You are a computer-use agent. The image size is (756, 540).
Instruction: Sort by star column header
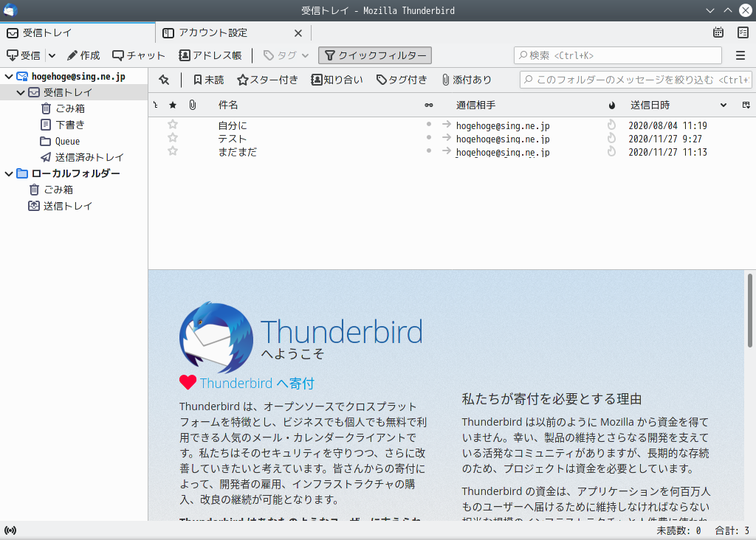[x=173, y=105]
